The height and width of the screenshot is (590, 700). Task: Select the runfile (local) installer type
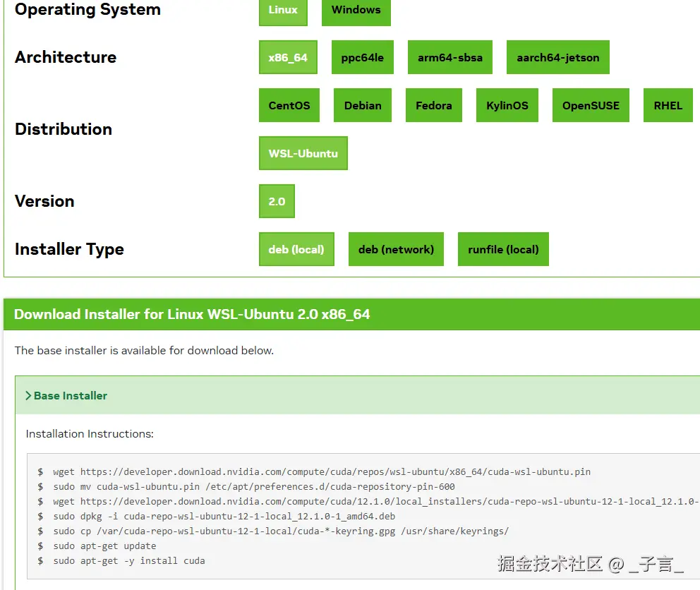[503, 249]
